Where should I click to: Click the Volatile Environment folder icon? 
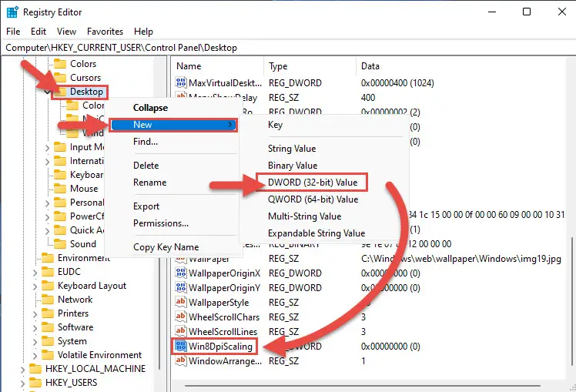point(48,355)
